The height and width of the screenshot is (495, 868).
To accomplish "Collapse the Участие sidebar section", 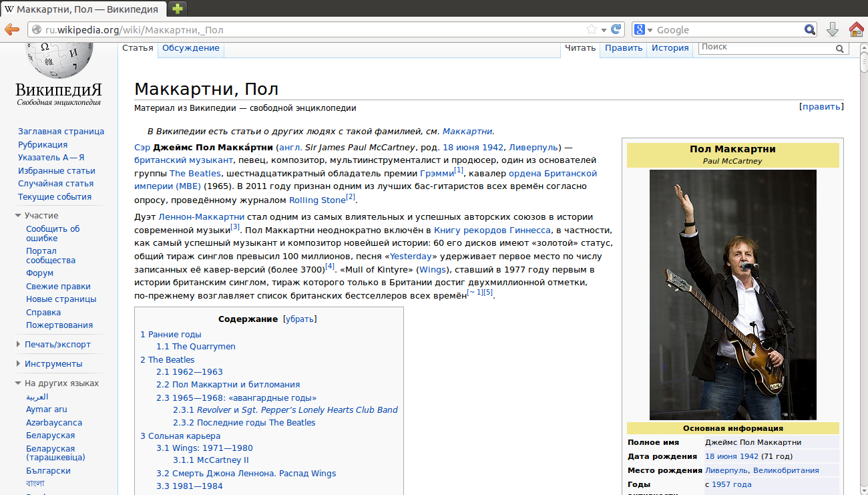I will click(x=18, y=216).
